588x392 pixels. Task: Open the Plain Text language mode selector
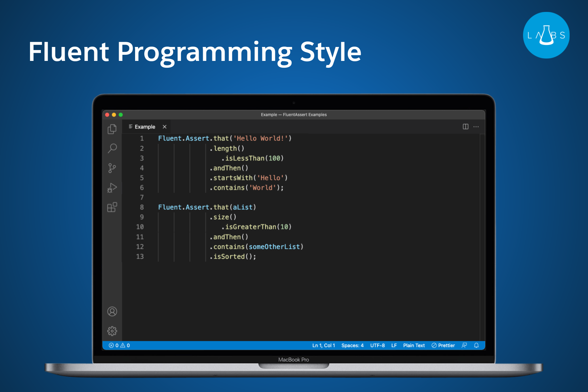(414, 345)
